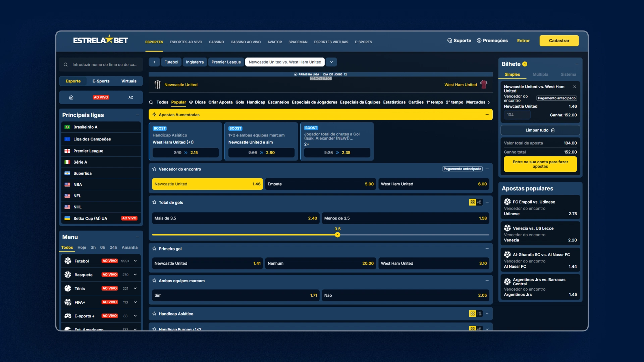
Task: Click Limpar tudo button
Action: pos(540,130)
